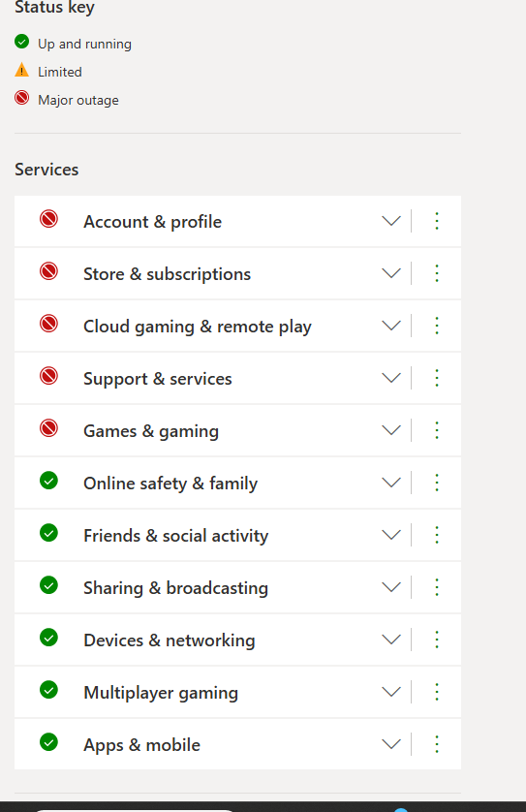The height and width of the screenshot is (812, 526).
Task: Expand the Online safety & family chevron
Action: [391, 483]
